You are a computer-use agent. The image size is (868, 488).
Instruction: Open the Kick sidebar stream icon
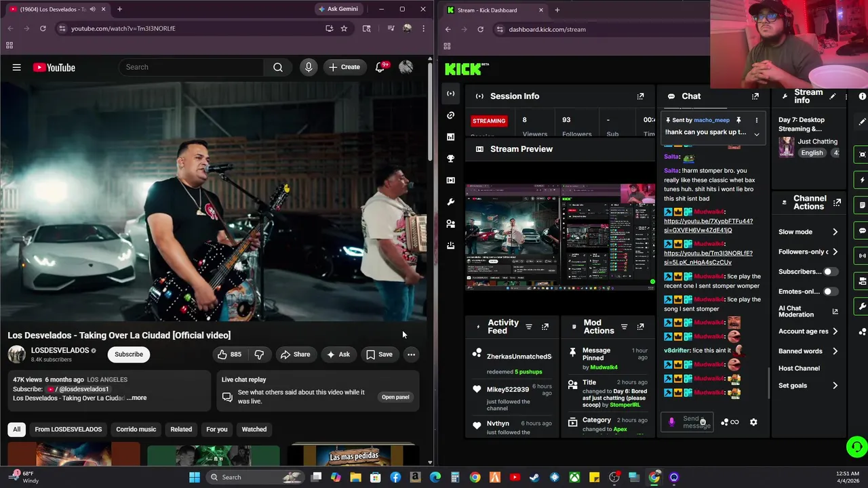click(x=450, y=94)
